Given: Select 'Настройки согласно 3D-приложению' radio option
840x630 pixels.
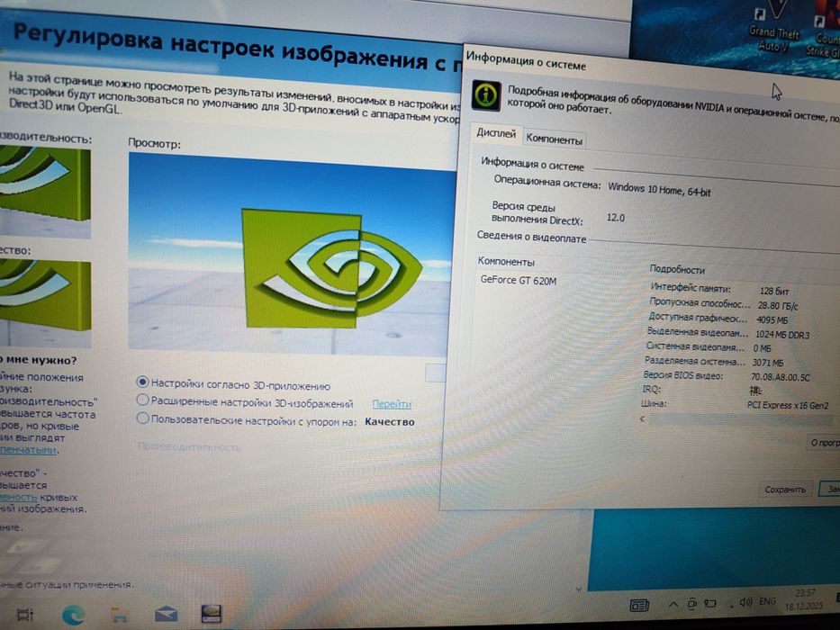Looking at the screenshot, I should pos(142,382).
